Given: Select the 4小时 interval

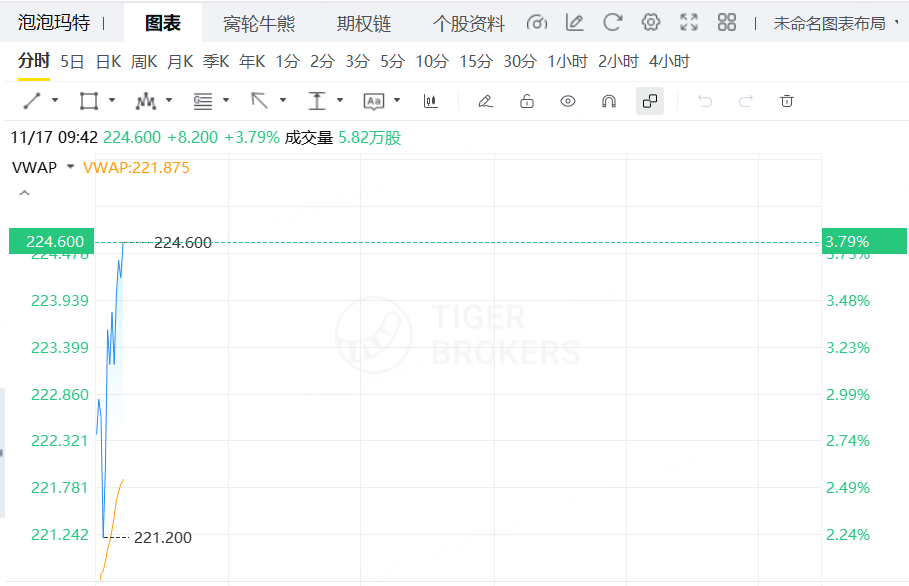Looking at the screenshot, I should click(669, 61).
